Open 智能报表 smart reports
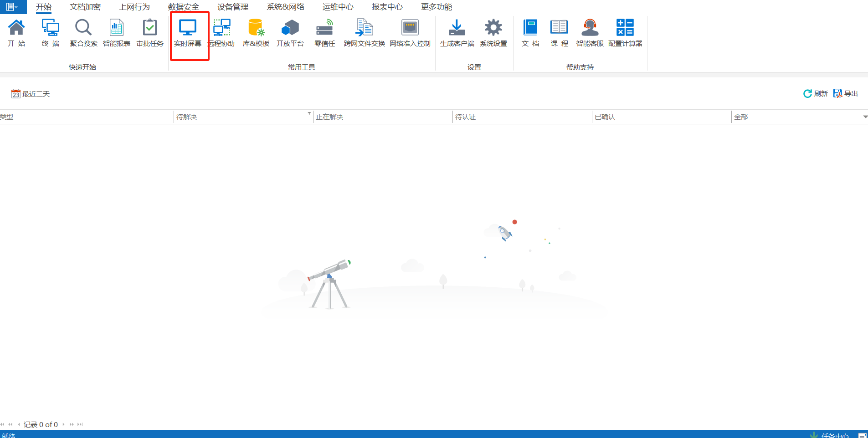Screen dimensions: 868x438 point(117,33)
